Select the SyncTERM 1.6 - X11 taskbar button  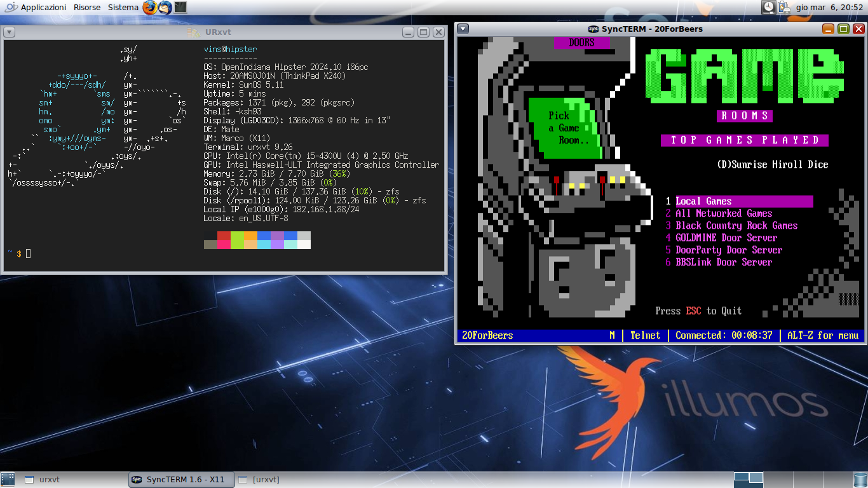click(x=182, y=480)
